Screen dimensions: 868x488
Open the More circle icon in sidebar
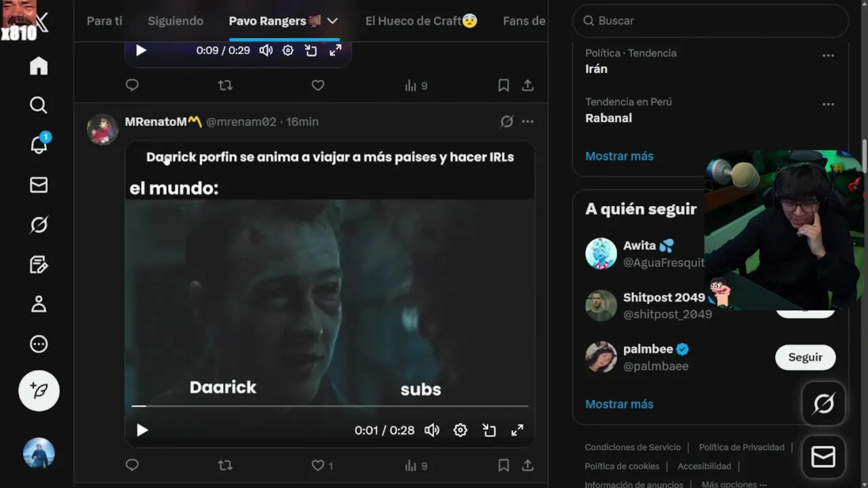click(x=39, y=344)
